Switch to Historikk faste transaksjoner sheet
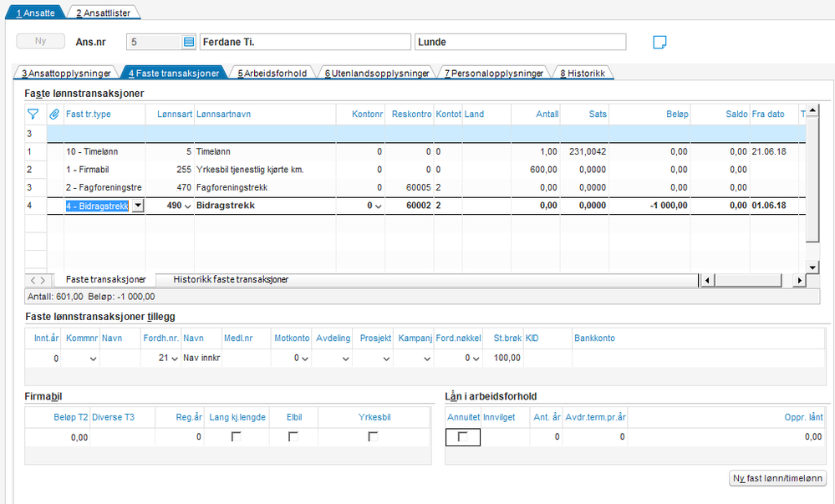This screenshot has width=835, height=504. [x=231, y=279]
